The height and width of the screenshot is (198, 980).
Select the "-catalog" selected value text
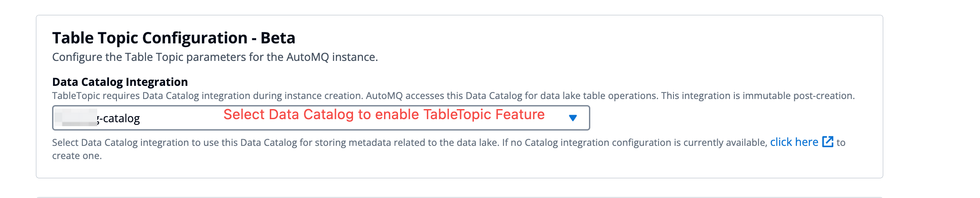pos(119,118)
